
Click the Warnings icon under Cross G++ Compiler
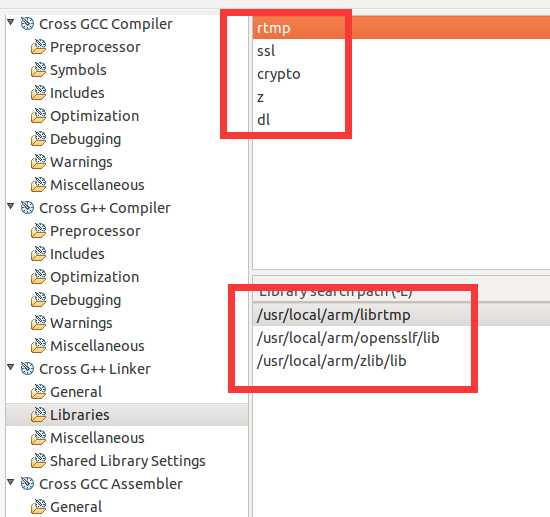point(38,323)
